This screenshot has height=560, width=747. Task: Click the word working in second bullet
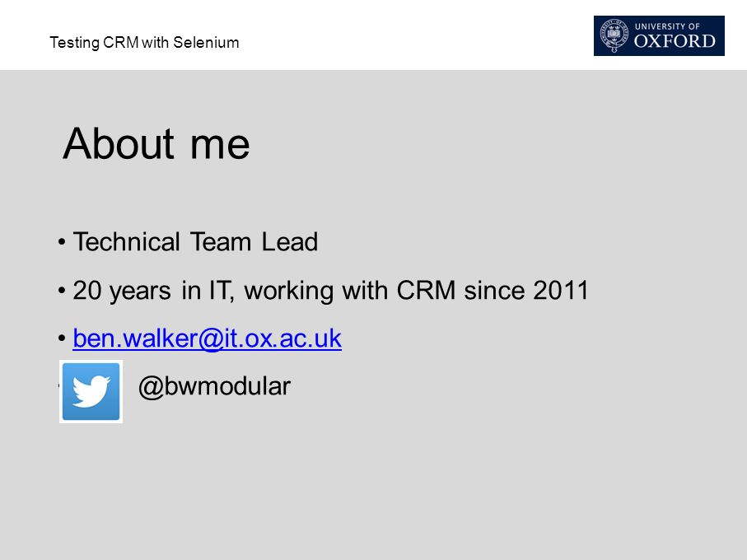289,291
